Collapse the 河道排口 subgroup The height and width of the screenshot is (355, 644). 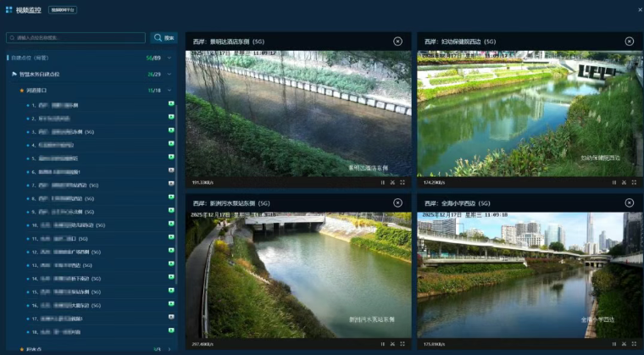click(169, 90)
